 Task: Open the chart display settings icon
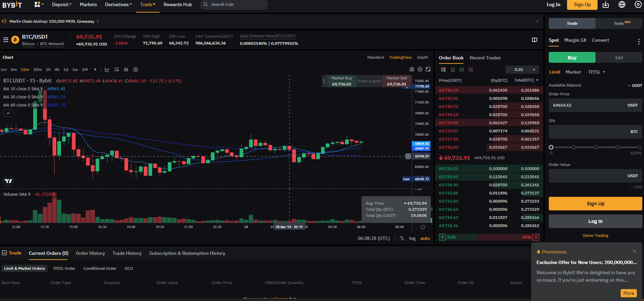tap(117, 70)
